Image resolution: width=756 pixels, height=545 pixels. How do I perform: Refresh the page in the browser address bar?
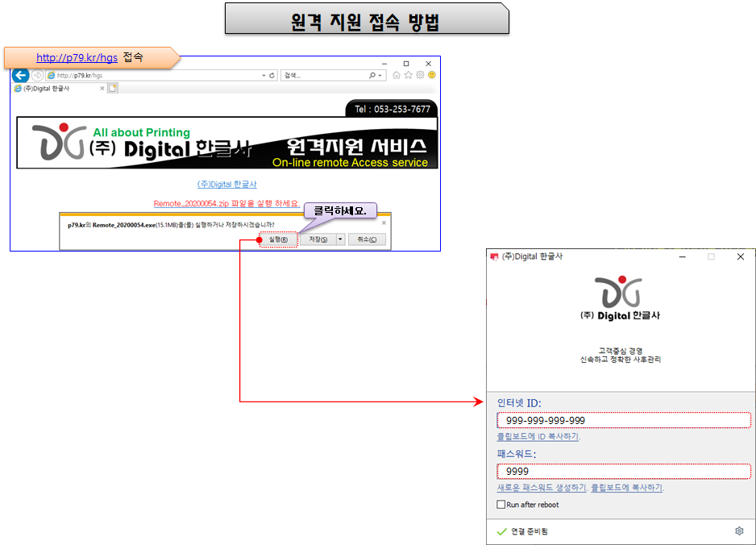(272, 75)
